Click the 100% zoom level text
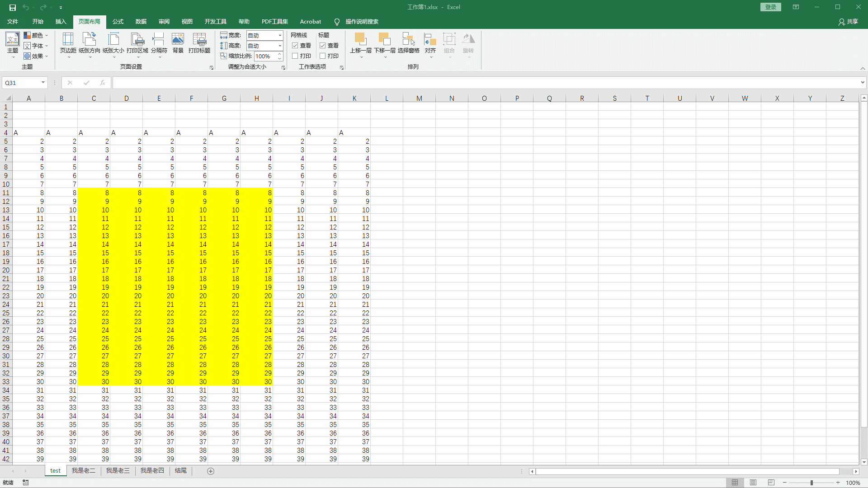Viewport: 868px width, 488px height. [x=853, y=483]
